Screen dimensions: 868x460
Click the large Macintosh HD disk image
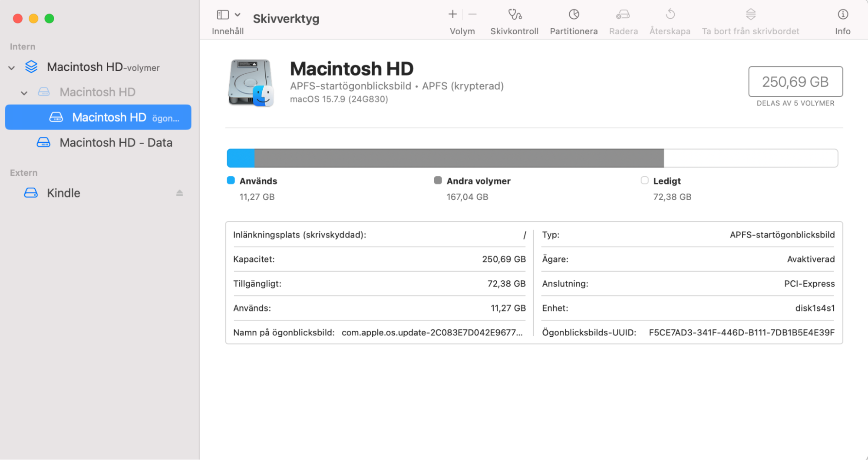[251, 83]
